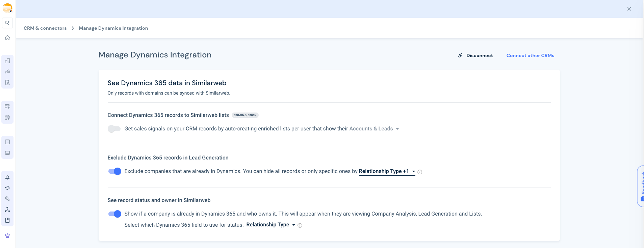Open the lists icon in sidebar
Viewport: 644px width, 248px height.
[7, 142]
